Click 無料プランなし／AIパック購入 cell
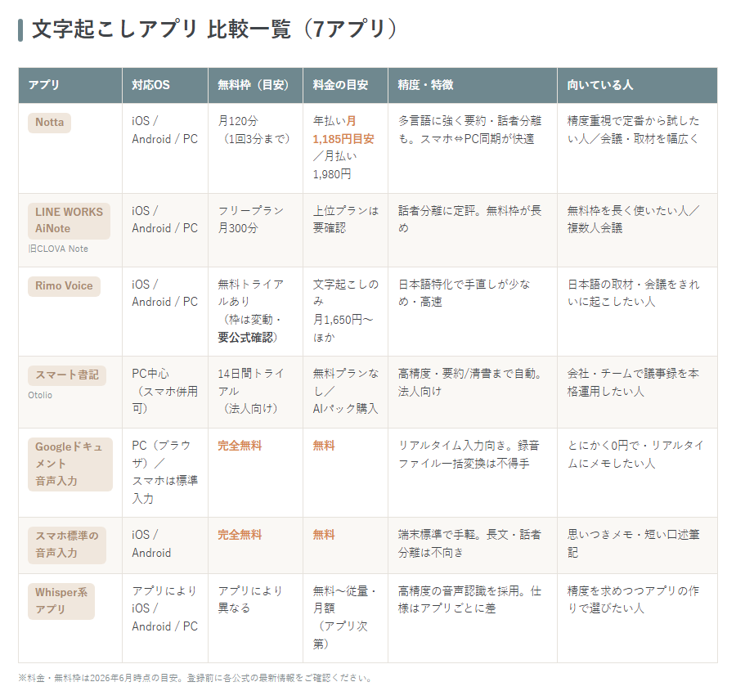 [x=345, y=392]
